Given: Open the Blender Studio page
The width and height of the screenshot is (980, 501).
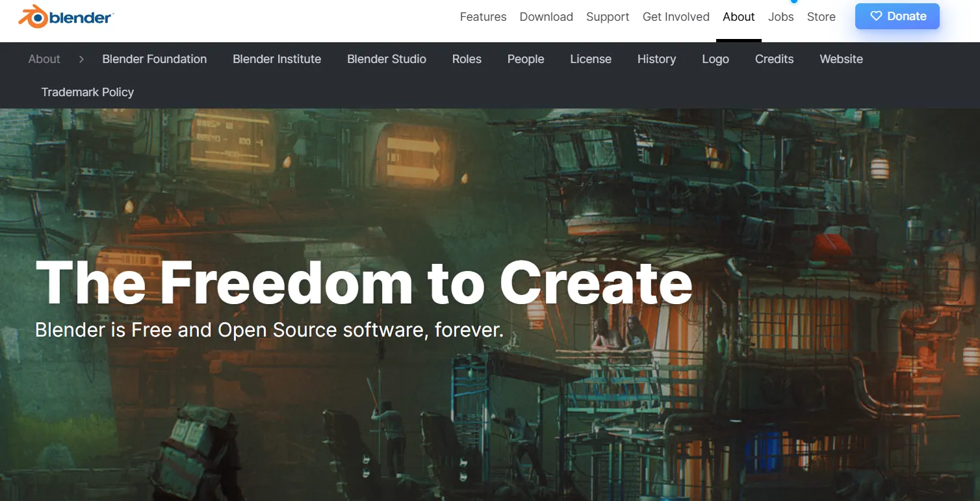Looking at the screenshot, I should click(387, 59).
